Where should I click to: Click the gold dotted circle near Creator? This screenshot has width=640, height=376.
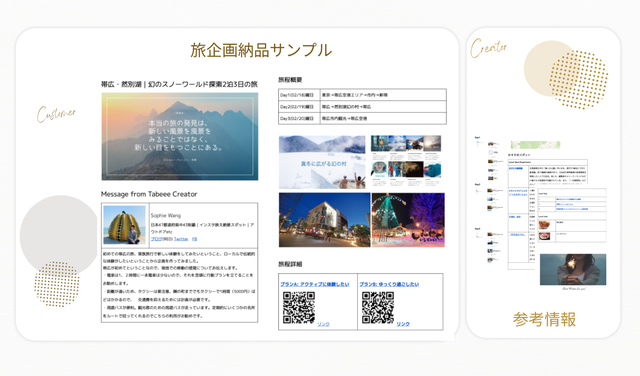tap(578, 79)
